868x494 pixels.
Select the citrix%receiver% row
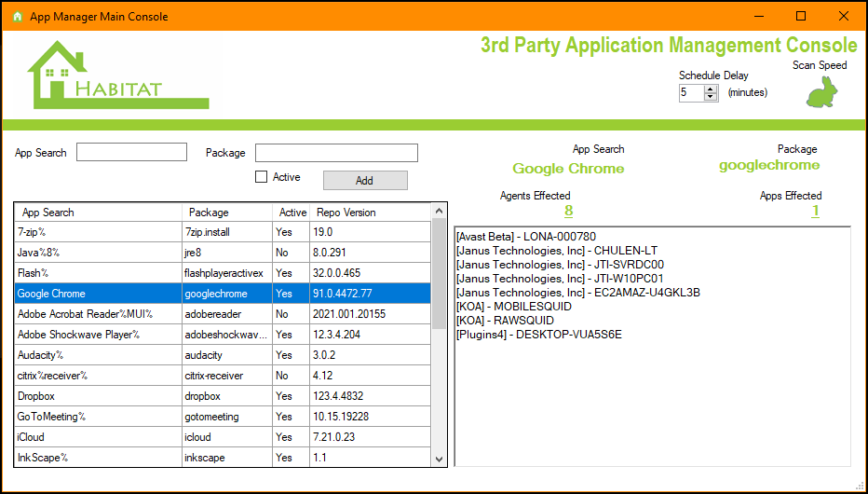(223, 376)
